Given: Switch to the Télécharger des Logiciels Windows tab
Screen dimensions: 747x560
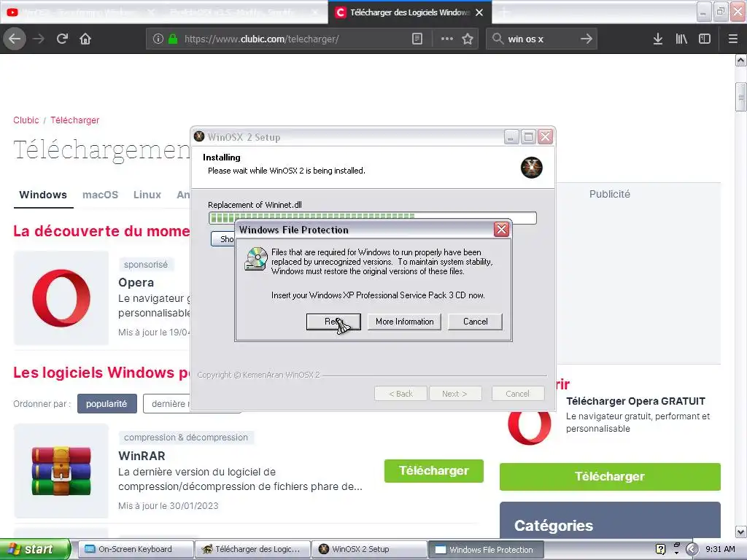Looking at the screenshot, I should [410, 12].
